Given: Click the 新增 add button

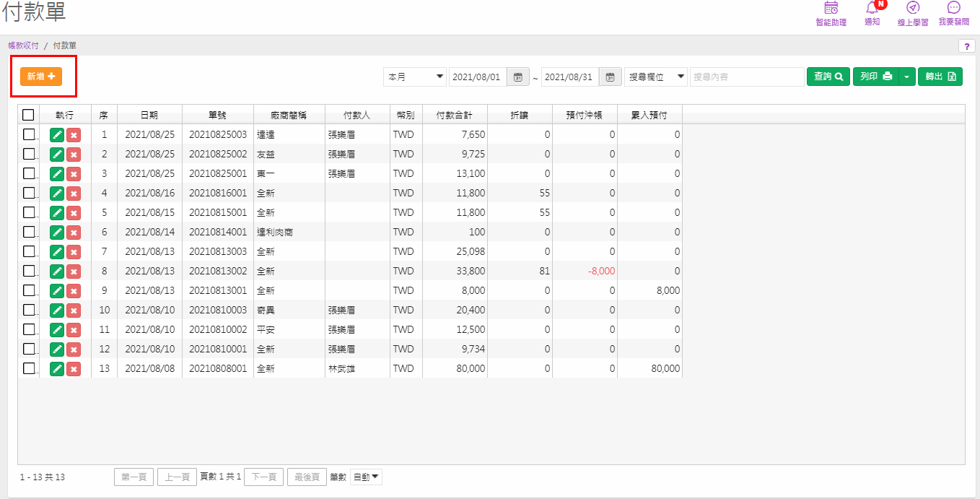Looking at the screenshot, I should (41, 77).
